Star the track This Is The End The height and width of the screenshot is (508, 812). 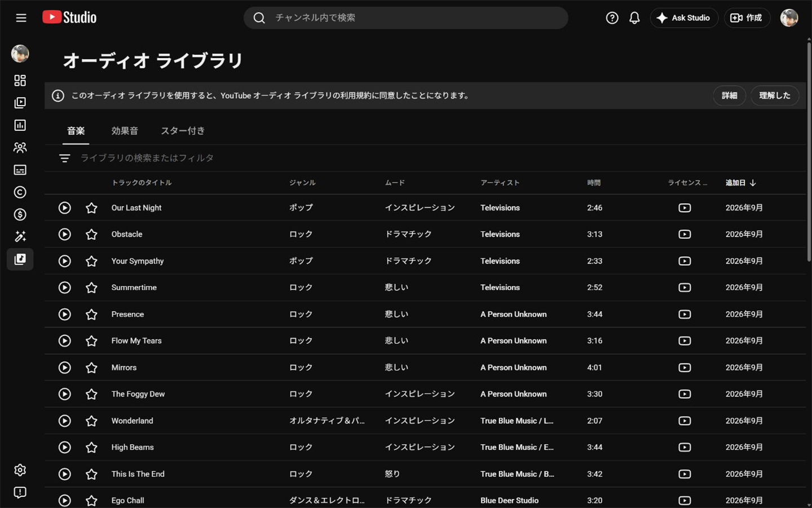pyautogui.click(x=91, y=474)
